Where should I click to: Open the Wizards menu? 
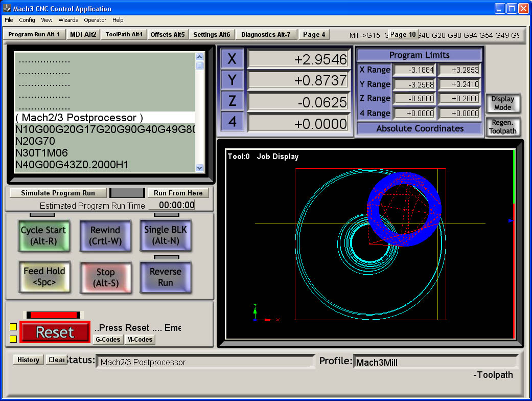tap(68, 20)
